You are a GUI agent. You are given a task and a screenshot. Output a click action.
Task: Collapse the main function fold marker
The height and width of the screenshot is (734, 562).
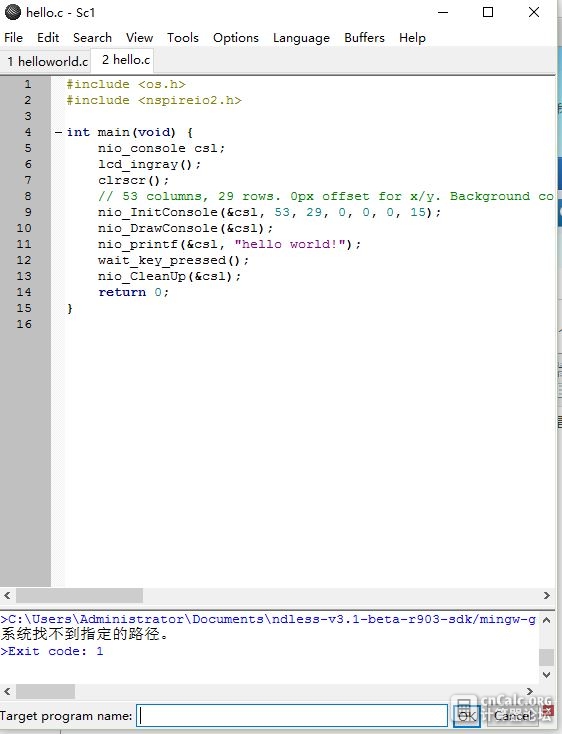pos(58,132)
